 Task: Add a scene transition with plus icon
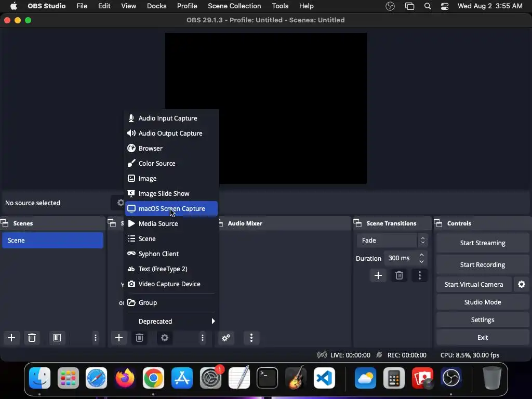click(x=378, y=275)
